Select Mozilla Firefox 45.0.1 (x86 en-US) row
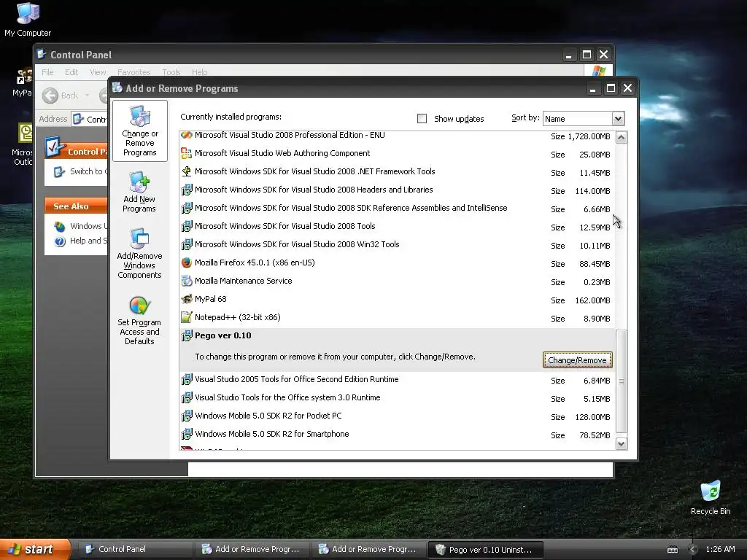Image resolution: width=747 pixels, height=560 pixels. 398,262
